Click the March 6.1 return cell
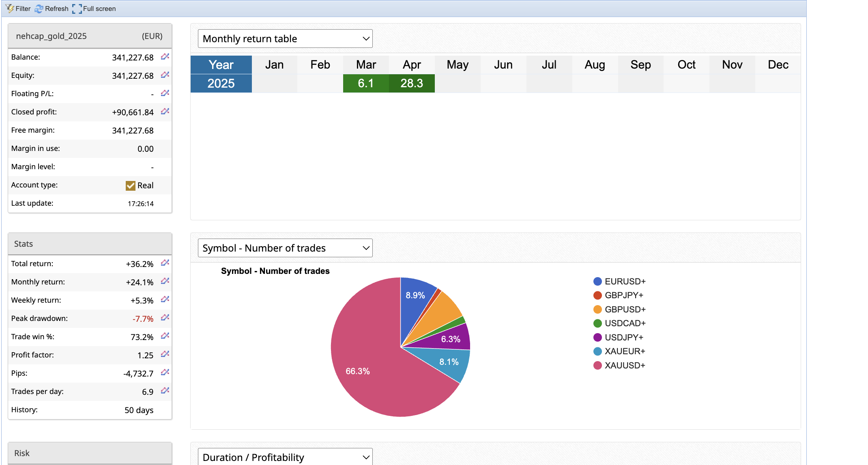This screenshot has width=868, height=465. click(366, 83)
